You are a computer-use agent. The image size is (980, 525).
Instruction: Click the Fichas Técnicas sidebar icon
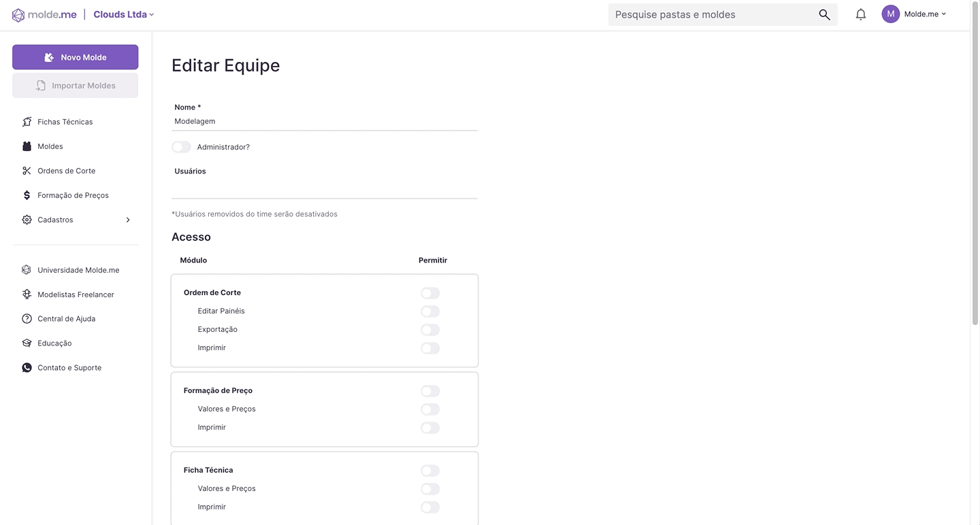27,122
